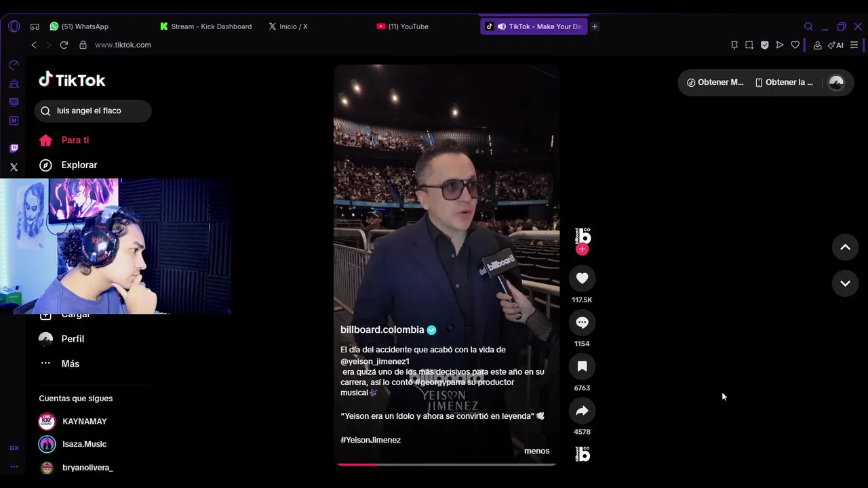The image size is (868, 488).
Task: Click the Obtener M... button
Action: (715, 82)
